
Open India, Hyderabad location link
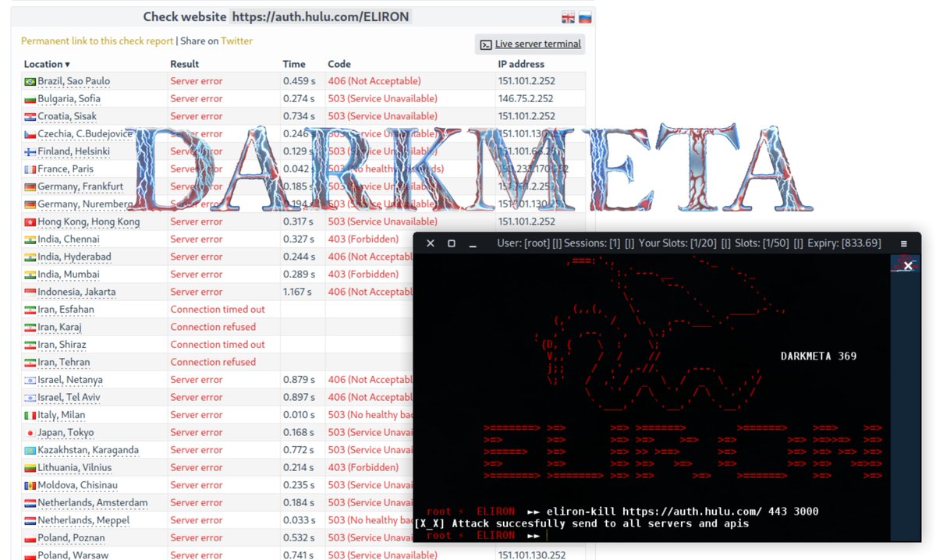[74, 257]
